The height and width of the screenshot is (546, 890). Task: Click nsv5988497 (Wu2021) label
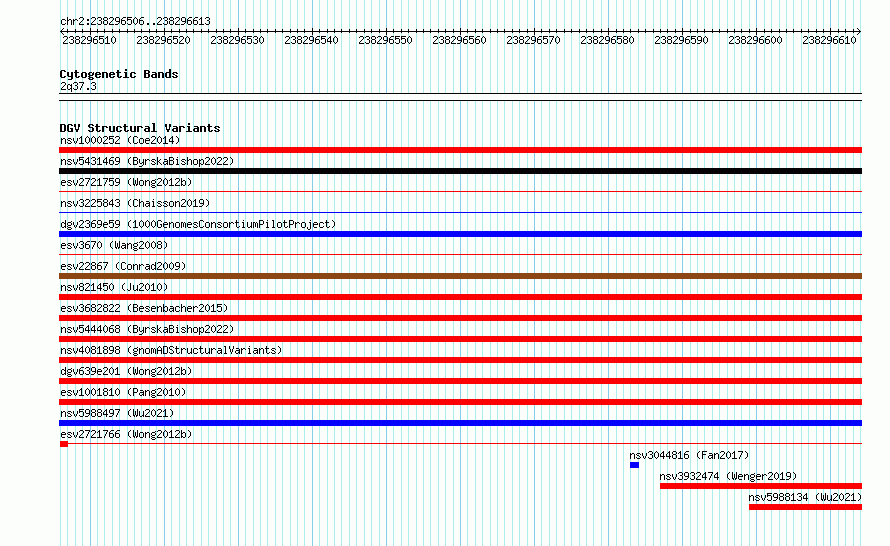[117, 413]
